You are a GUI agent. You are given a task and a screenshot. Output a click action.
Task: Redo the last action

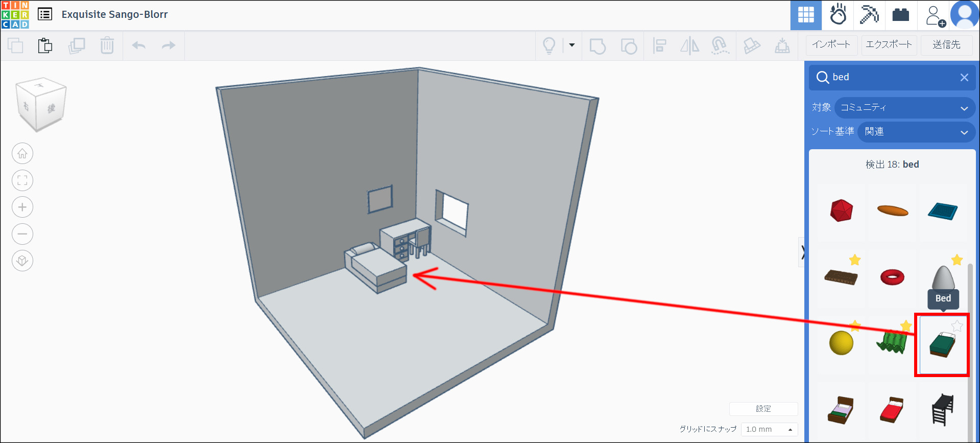(169, 45)
